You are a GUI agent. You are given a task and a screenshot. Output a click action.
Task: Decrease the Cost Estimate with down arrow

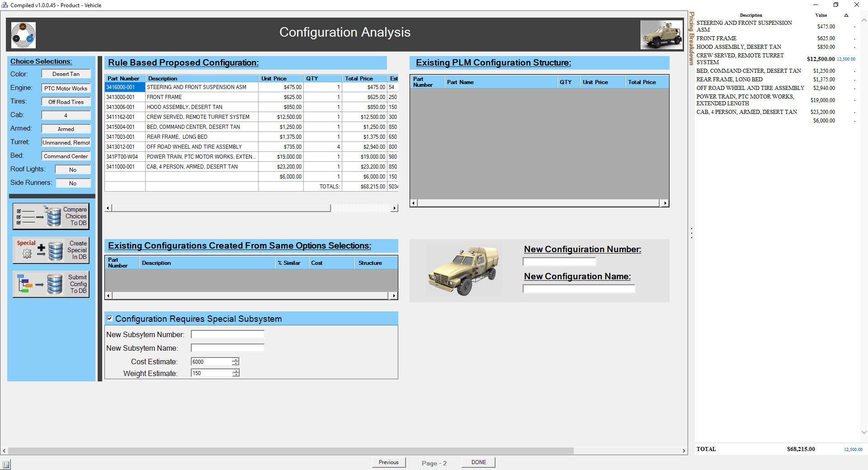[x=236, y=363]
